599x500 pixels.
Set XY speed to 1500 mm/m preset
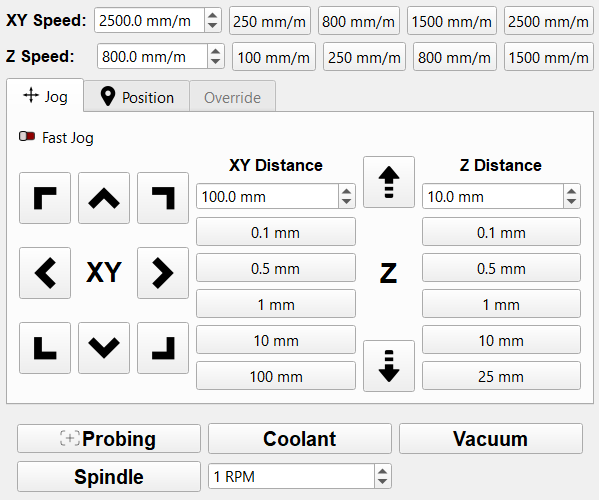pos(452,21)
